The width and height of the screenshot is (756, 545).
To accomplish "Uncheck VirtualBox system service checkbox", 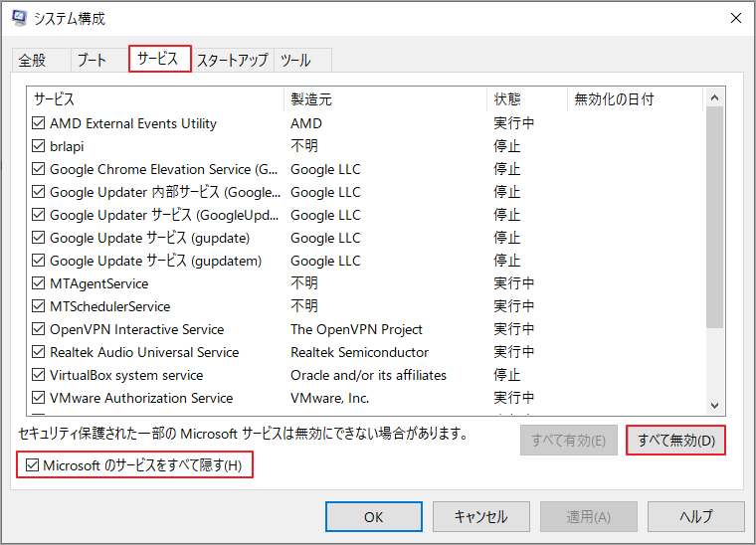I will pyautogui.click(x=39, y=375).
